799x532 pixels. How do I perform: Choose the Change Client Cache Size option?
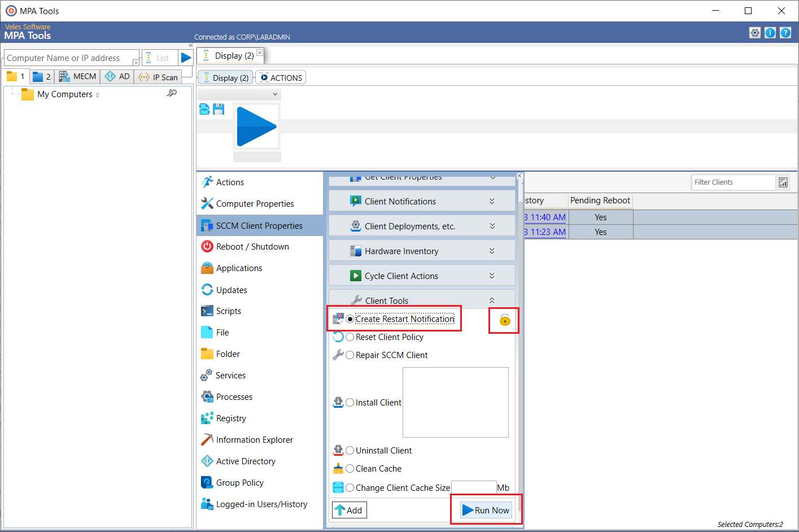pyautogui.click(x=350, y=488)
